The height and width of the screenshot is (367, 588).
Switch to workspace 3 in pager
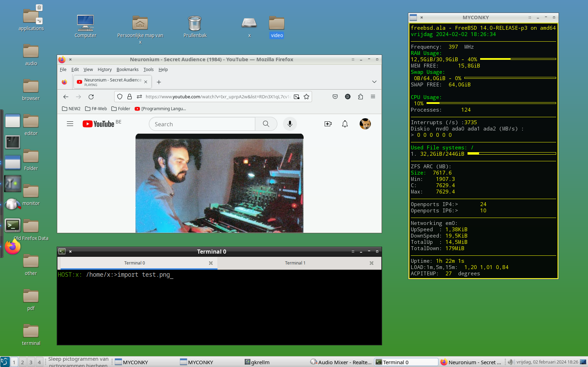click(x=31, y=362)
